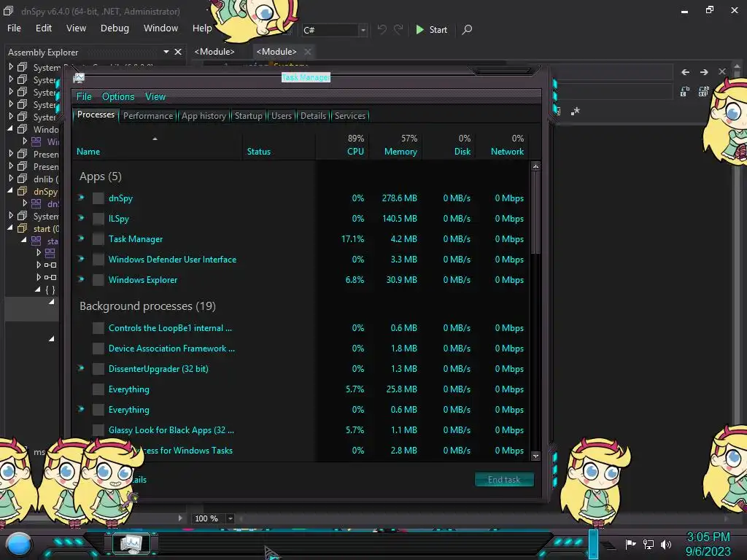Switch to the Performance tab

coord(148,116)
